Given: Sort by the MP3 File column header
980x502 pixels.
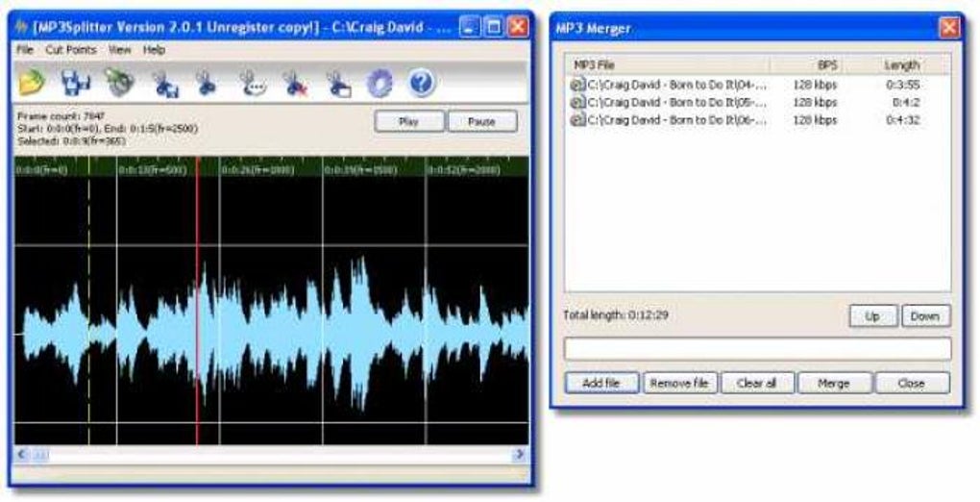Looking at the screenshot, I should tap(668, 64).
